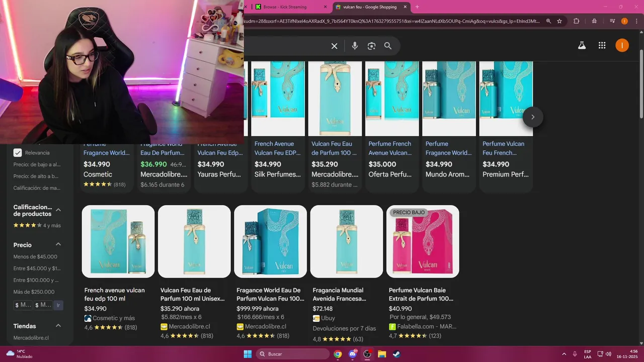Click the magnifying glass search button

click(x=388, y=46)
